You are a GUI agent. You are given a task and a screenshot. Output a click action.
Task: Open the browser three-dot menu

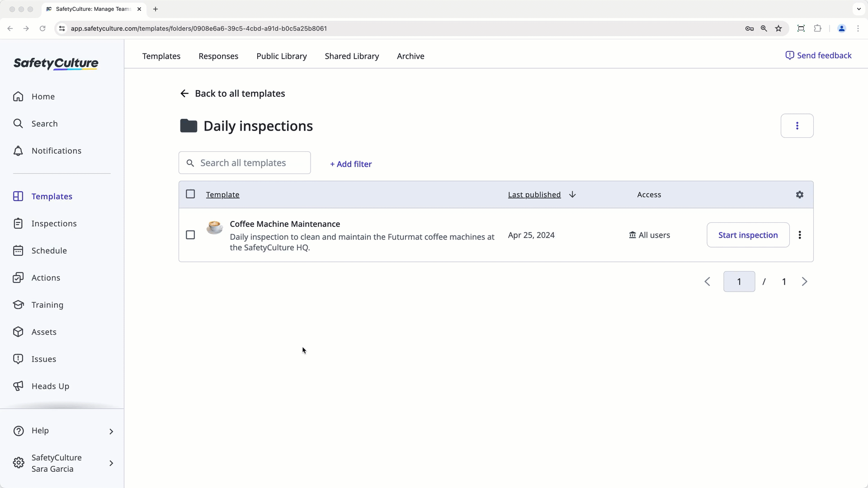pyautogui.click(x=858, y=28)
